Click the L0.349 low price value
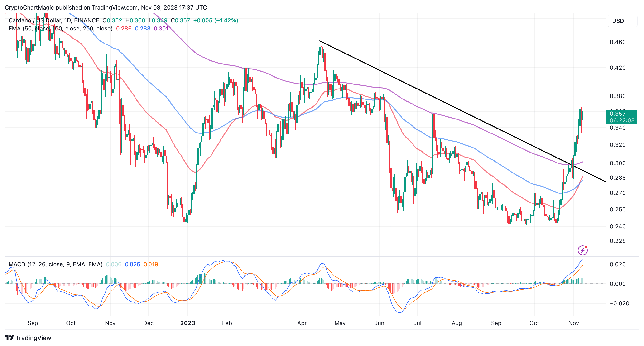This screenshot has width=644, height=346. pos(158,20)
